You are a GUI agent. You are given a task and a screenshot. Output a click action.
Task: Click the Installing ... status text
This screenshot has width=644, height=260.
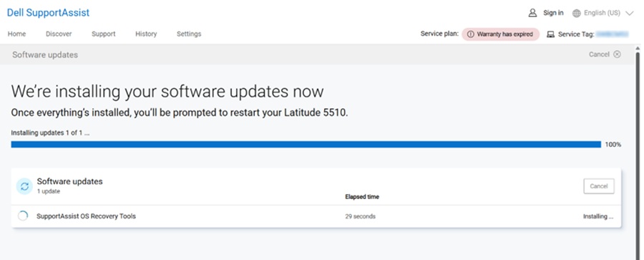598,216
